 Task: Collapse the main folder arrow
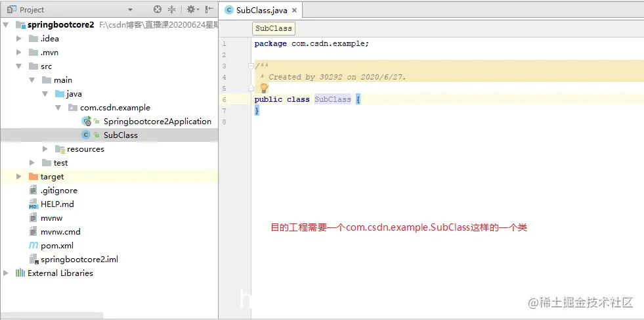[32, 80]
